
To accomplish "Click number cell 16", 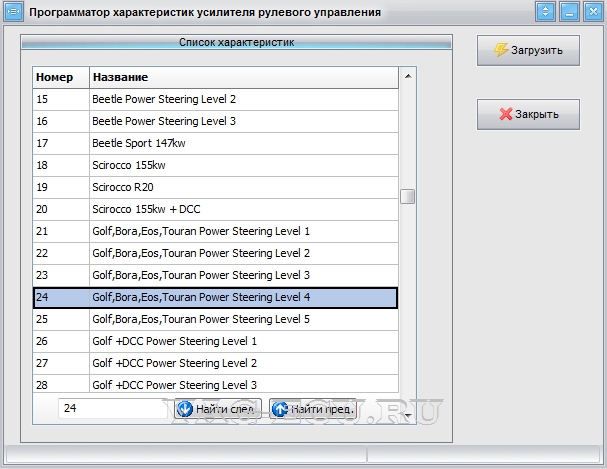I will coord(61,122).
